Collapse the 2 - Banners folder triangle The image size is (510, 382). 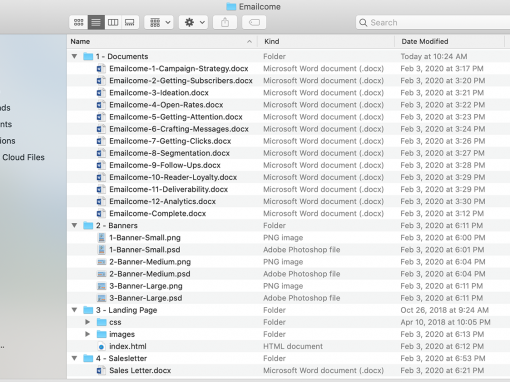[x=74, y=226]
